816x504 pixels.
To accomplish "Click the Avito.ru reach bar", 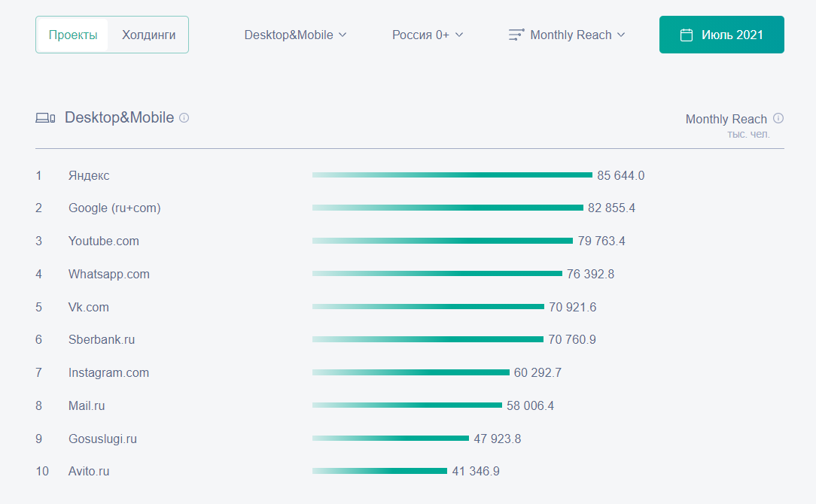I will (379, 471).
